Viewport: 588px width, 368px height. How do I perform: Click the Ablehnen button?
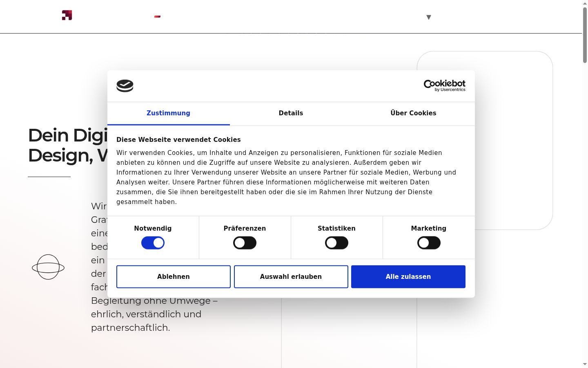point(174,277)
